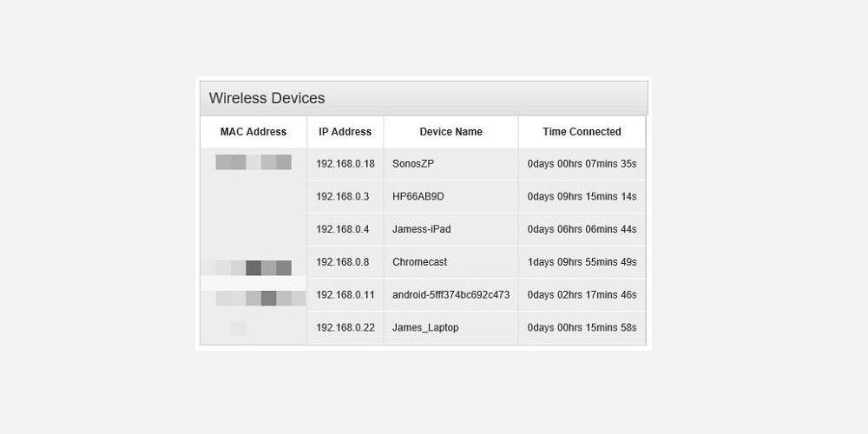This screenshot has height=434, width=868.
Task: Click IP address 192.168.0.22
Action: [345, 327]
